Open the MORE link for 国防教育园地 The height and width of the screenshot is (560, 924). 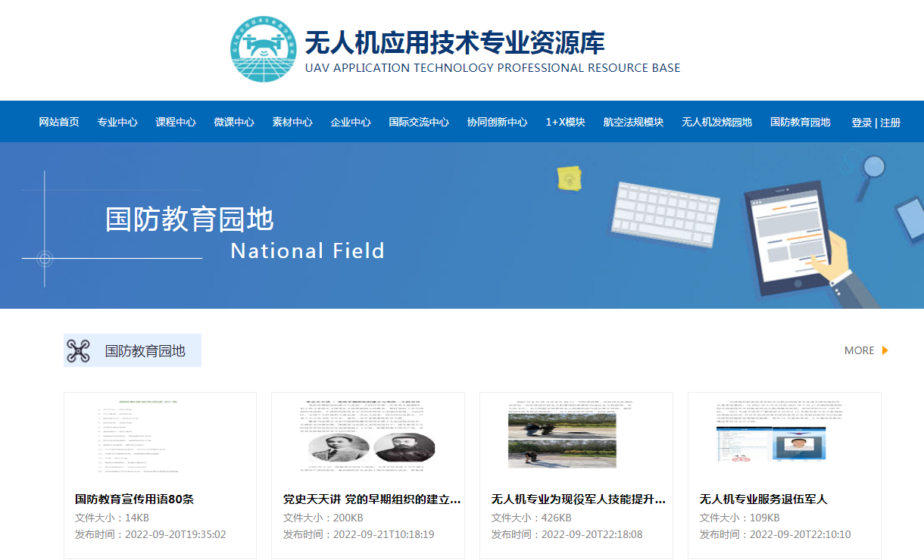pos(859,350)
